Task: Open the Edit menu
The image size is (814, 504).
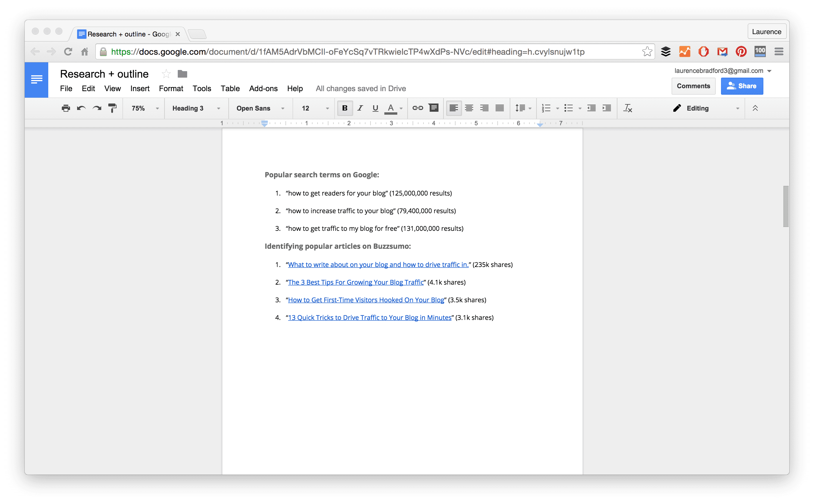Action: coord(88,88)
